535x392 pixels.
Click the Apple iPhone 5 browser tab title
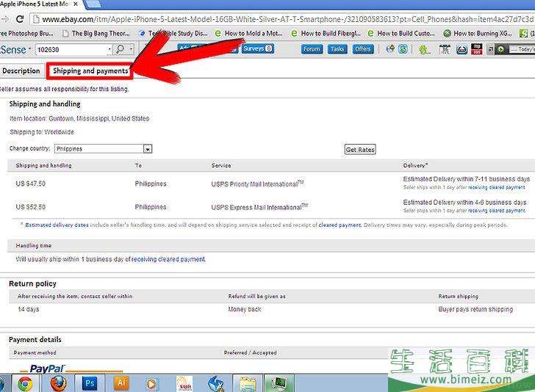coord(34,4)
